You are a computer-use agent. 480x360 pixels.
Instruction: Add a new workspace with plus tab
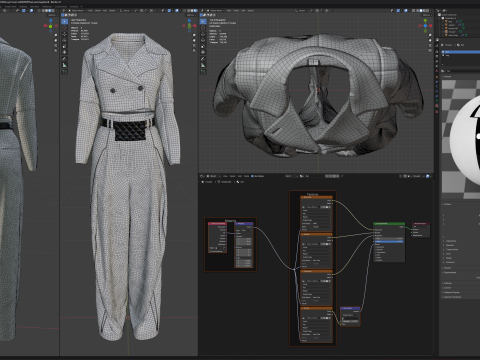[x=81, y=6]
